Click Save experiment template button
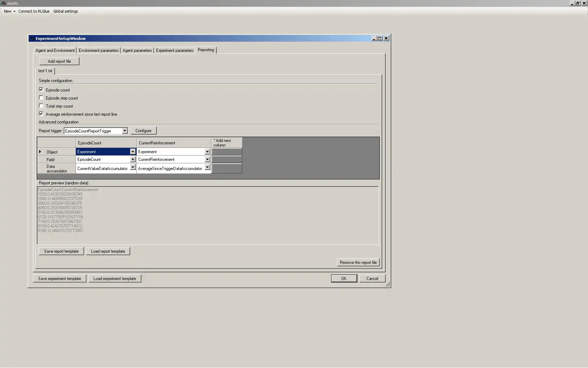The image size is (588, 368). [59, 279]
